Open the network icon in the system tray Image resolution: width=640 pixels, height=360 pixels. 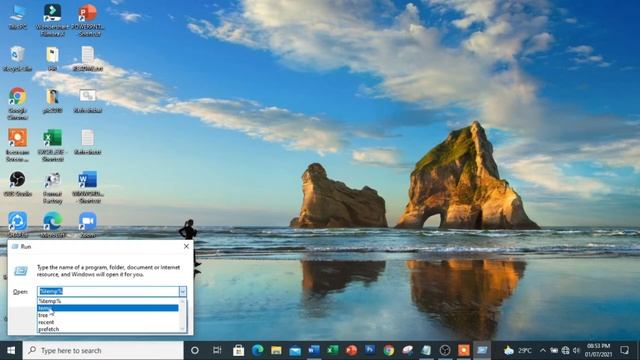565,350
